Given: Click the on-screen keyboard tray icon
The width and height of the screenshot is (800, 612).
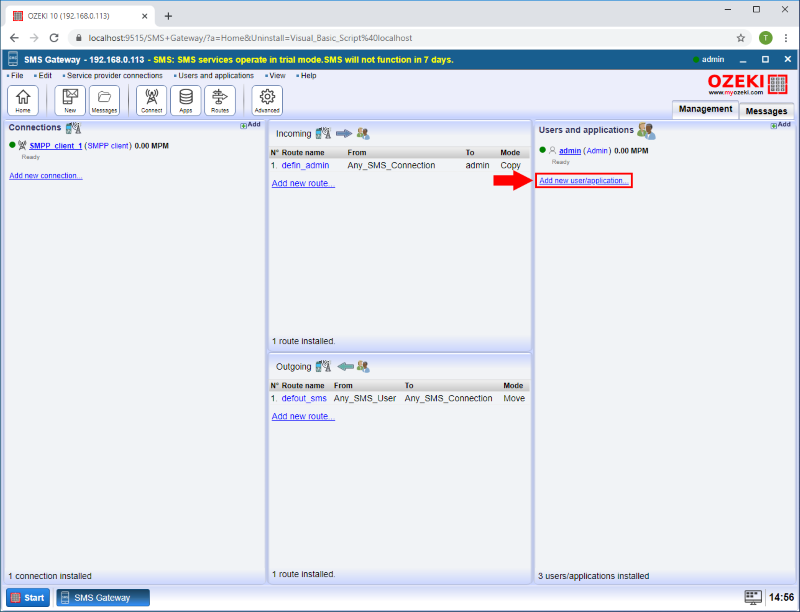Looking at the screenshot, I should [753, 597].
